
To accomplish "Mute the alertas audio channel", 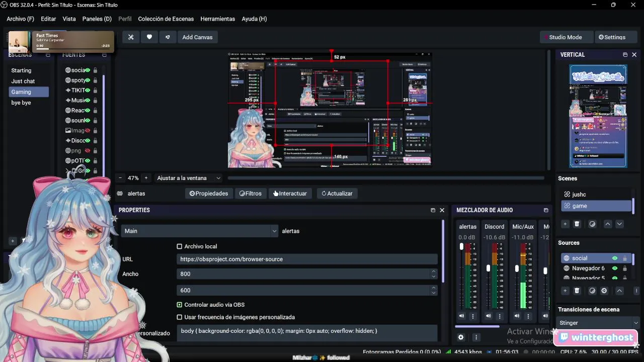I will coord(461,316).
